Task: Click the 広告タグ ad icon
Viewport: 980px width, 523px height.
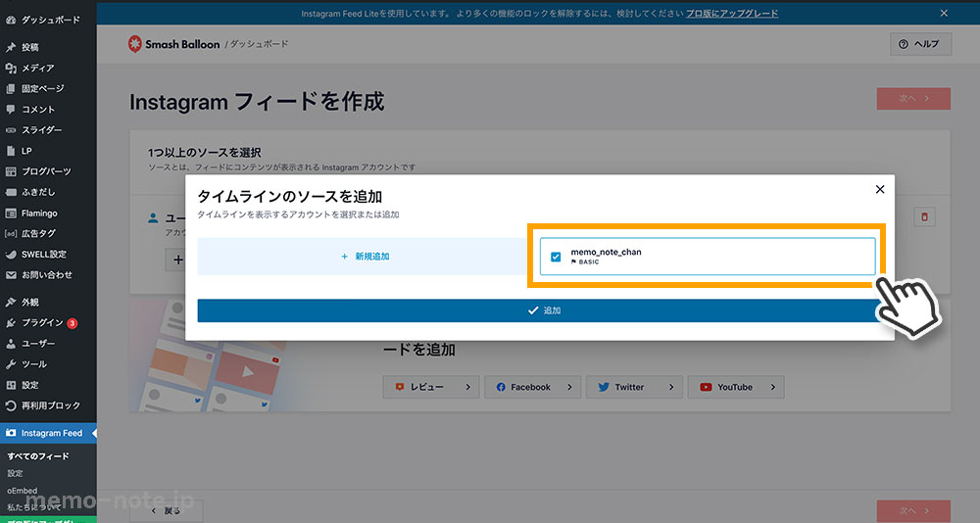Action: [x=11, y=234]
